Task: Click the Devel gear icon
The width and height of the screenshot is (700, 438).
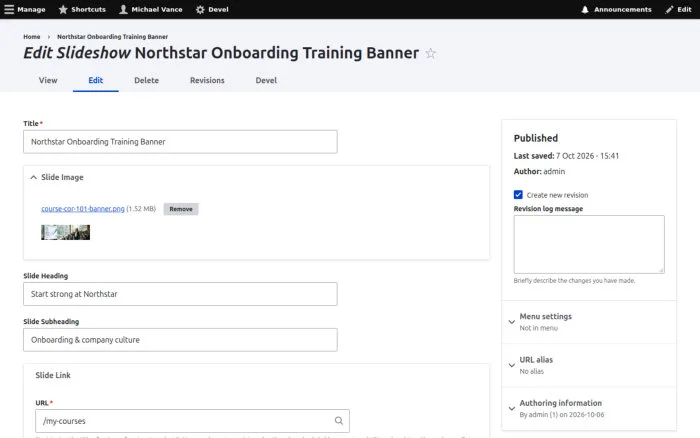Action: (x=200, y=9)
